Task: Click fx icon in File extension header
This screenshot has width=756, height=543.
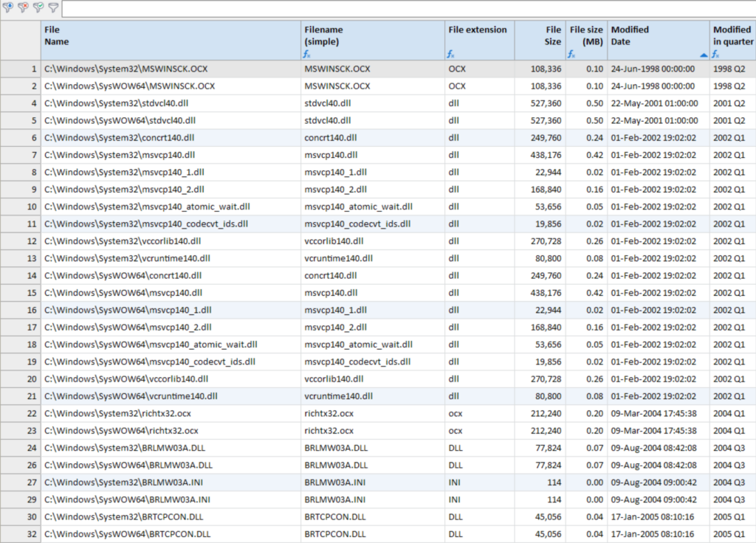Action: click(451, 54)
